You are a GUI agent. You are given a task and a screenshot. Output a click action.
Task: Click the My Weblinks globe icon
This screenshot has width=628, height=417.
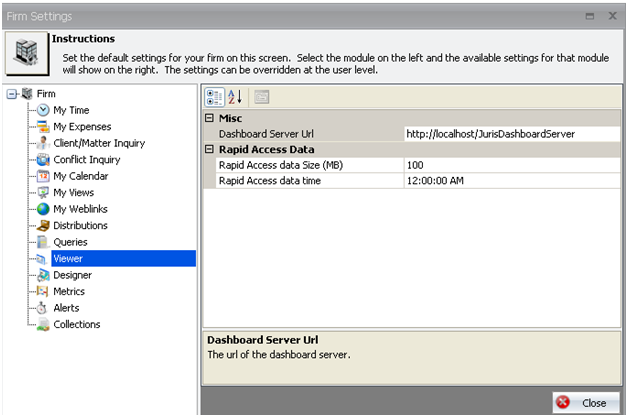pos(43,209)
